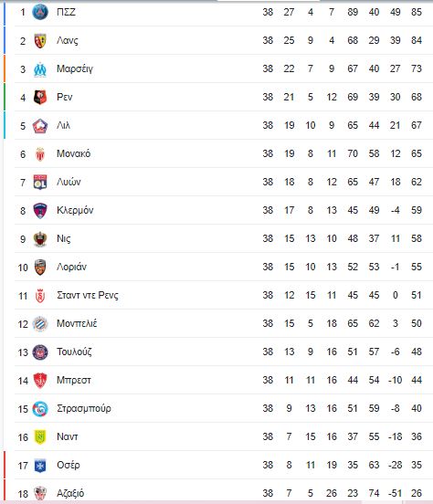The height and width of the screenshot is (504, 433).
Task: Click the Οσέρ team name
Action: click(x=69, y=465)
